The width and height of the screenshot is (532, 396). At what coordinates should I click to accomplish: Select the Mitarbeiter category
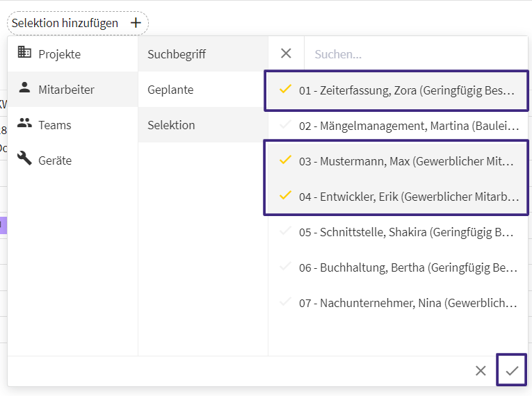[x=72, y=90]
